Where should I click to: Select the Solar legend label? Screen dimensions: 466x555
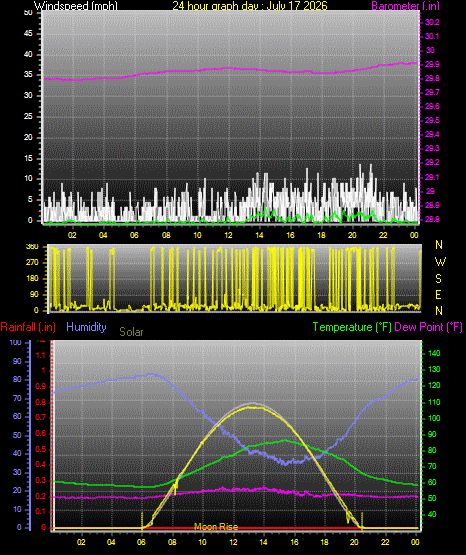[x=131, y=332]
